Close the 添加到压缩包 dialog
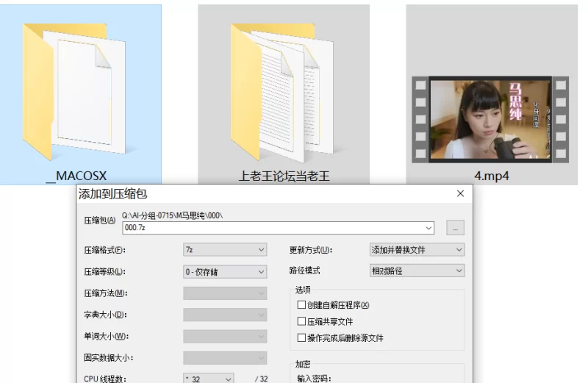Viewport: 588px width, 383px height. (461, 193)
